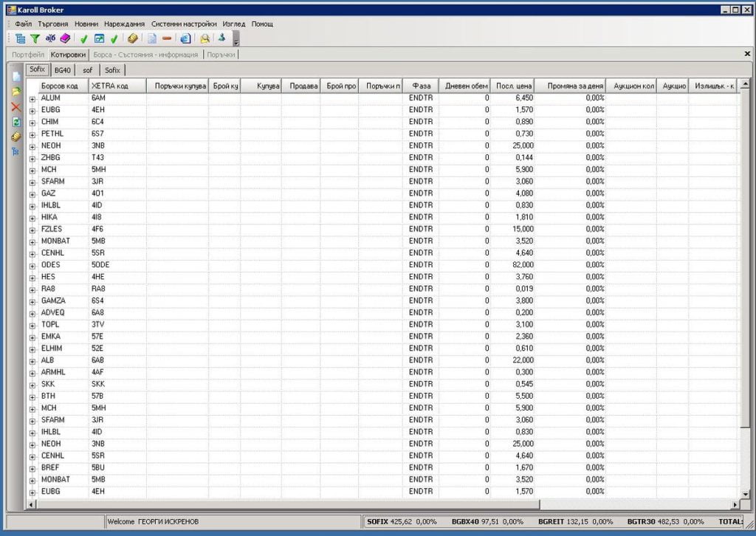Click the scroll down arrow of the table

745,494
